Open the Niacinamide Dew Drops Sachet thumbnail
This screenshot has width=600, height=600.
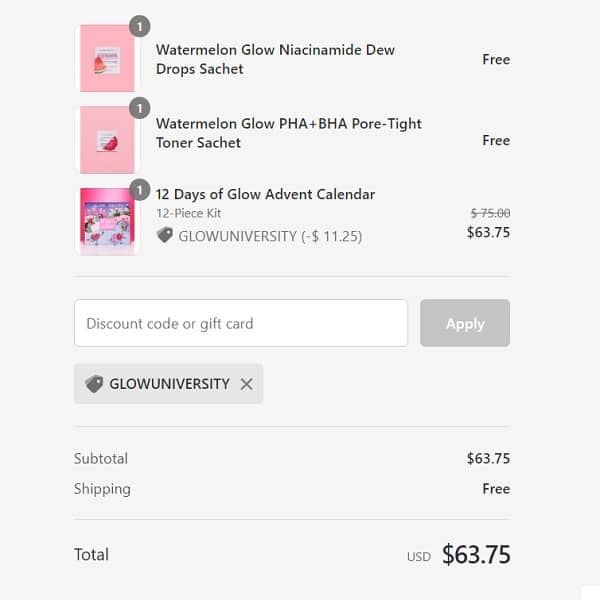point(107,59)
